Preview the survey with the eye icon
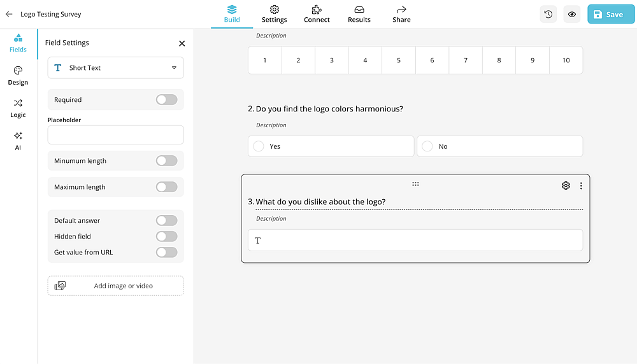The height and width of the screenshot is (364, 637). [x=571, y=14]
